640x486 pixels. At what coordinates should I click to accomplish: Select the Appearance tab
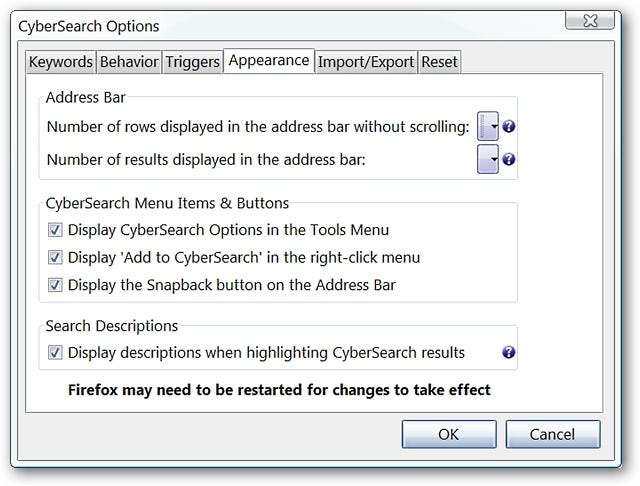269,60
